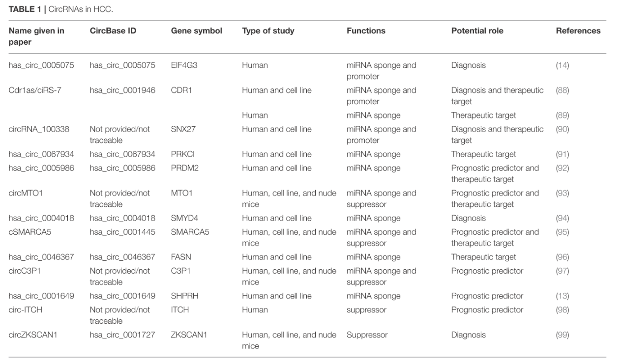The height and width of the screenshot is (364, 622).
Task: Click the "hsa_circ_0001727" CircBase ID cell
Action: point(122,335)
